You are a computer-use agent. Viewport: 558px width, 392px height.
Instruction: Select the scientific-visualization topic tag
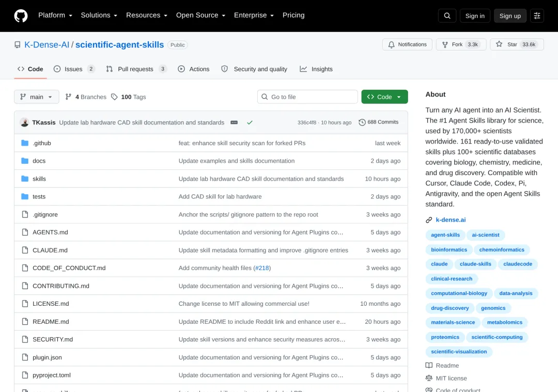click(459, 351)
